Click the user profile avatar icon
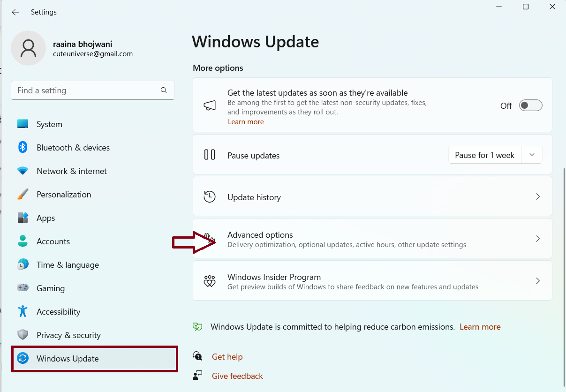Image resolution: width=566 pixels, height=392 pixels. 28,48
